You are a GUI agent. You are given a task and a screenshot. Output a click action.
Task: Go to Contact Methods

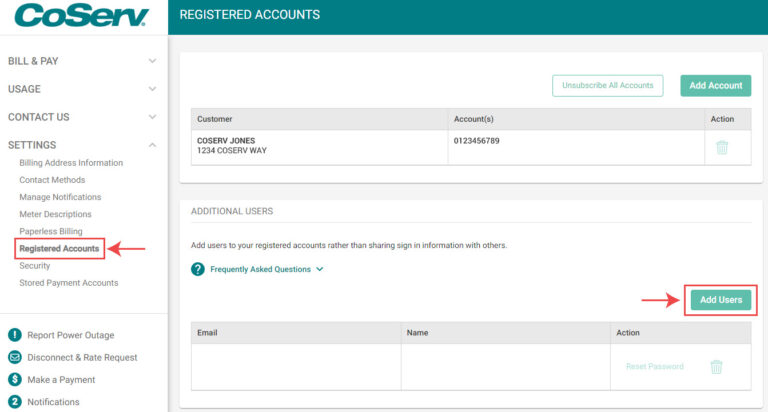pyautogui.click(x=52, y=180)
